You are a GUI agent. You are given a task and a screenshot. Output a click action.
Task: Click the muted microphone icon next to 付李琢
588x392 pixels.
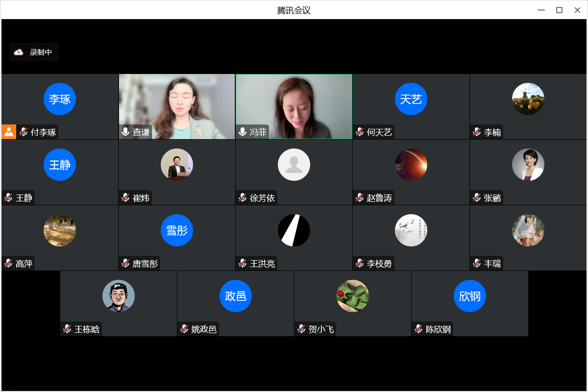coord(24,132)
